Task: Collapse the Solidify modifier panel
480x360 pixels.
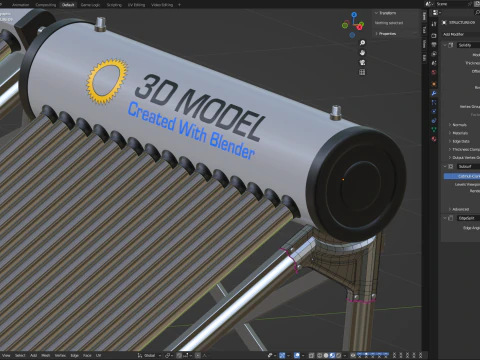Action: click(445, 45)
